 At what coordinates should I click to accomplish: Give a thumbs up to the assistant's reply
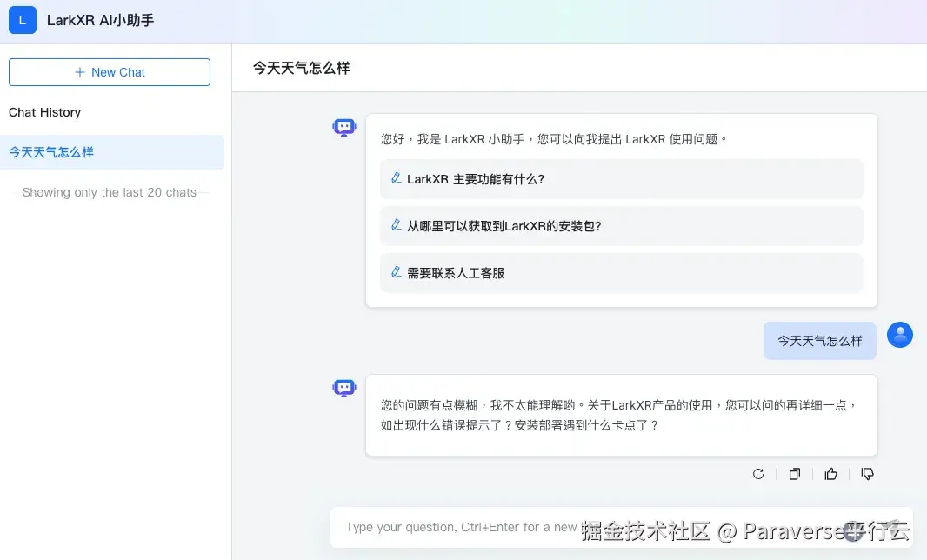[830, 474]
